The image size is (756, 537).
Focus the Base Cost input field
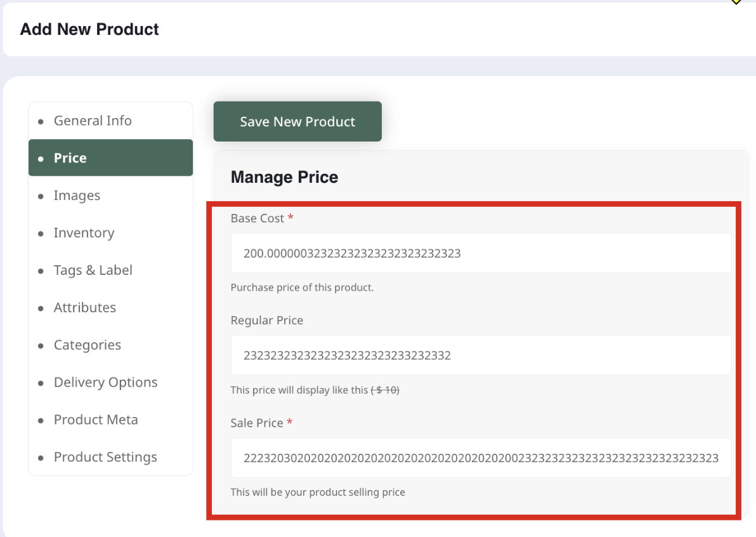480,253
